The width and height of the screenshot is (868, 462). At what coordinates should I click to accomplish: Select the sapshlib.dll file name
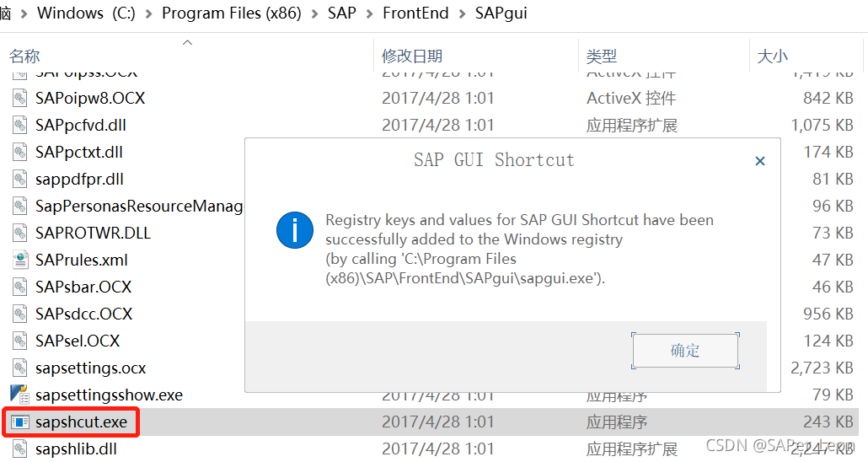77,449
